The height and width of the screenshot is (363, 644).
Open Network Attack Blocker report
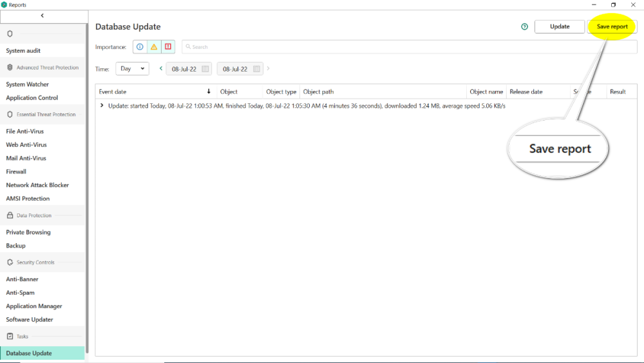43,185
